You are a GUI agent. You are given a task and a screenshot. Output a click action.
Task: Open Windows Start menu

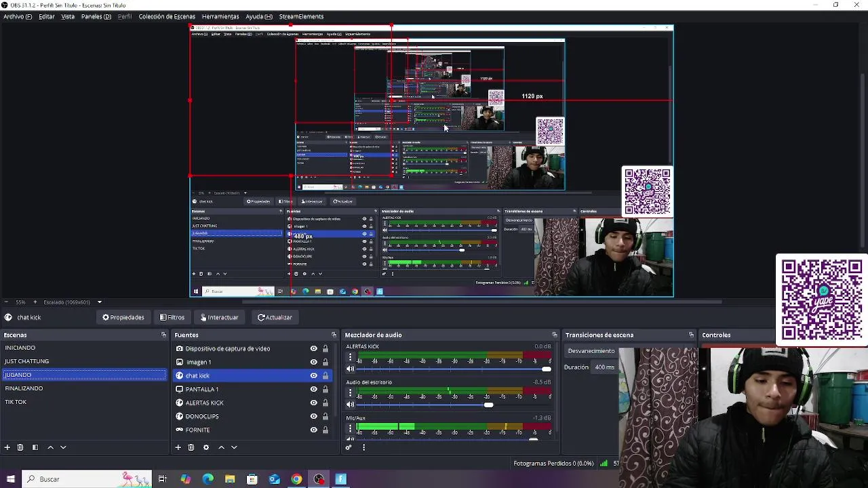pyautogui.click(x=10, y=479)
